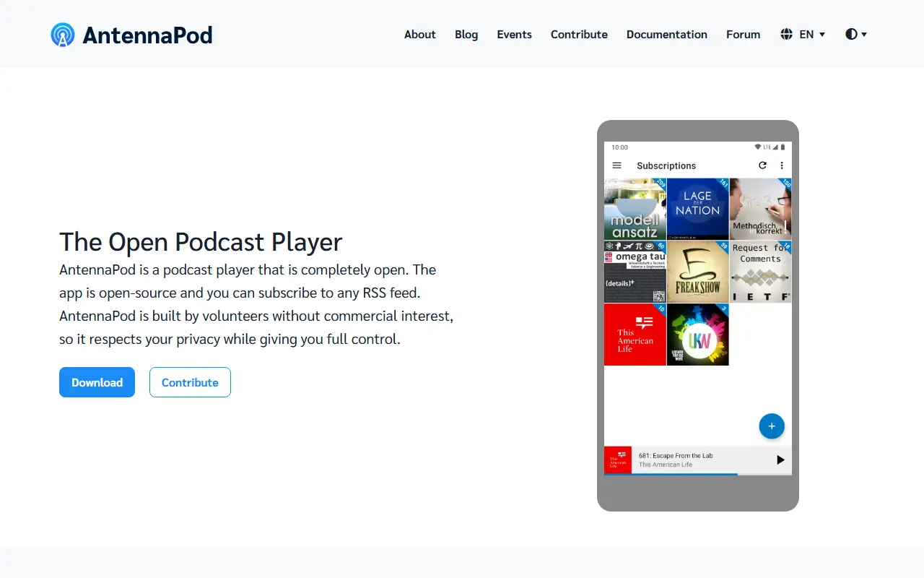The width and height of the screenshot is (924, 578).
Task: Click the AntennaPod antenna logo icon
Action: (x=63, y=34)
